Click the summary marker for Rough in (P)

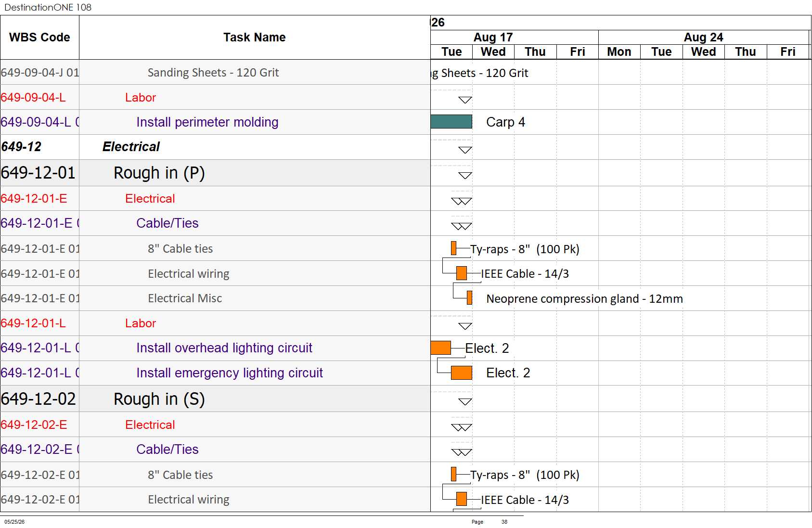click(x=465, y=176)
